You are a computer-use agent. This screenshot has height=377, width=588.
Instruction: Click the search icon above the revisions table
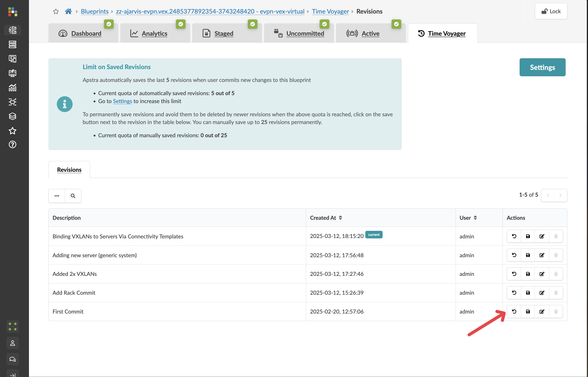[x=73, y=196]
